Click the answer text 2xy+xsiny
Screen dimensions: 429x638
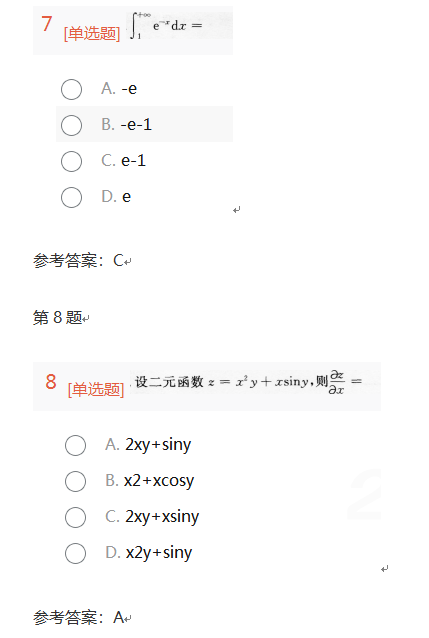pos(162,517)
